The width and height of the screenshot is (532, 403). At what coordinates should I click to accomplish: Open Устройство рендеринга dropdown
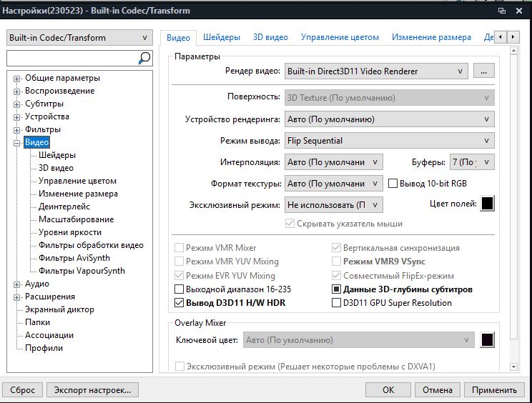389,119
